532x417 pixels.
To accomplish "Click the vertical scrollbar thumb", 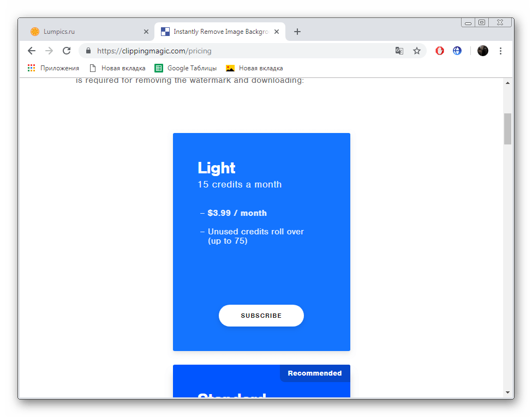I will coord(507,129).
